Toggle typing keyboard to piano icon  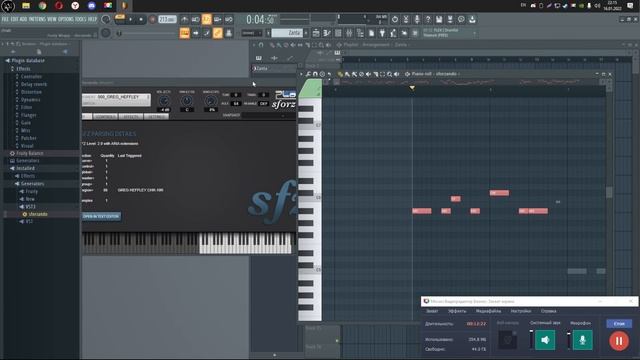[x=184, y=33]
